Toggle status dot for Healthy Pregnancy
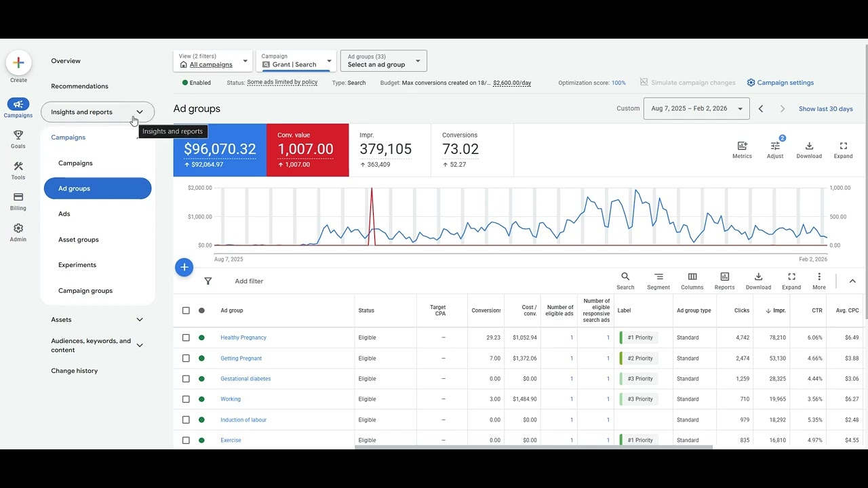The image size is (868, 488). pos(201,338)
